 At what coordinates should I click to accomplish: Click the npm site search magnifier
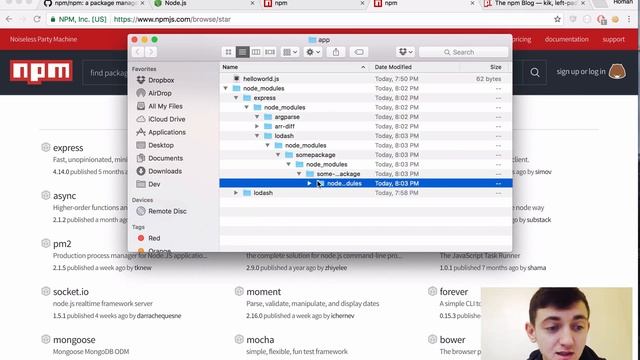click(x=535, y=73)
